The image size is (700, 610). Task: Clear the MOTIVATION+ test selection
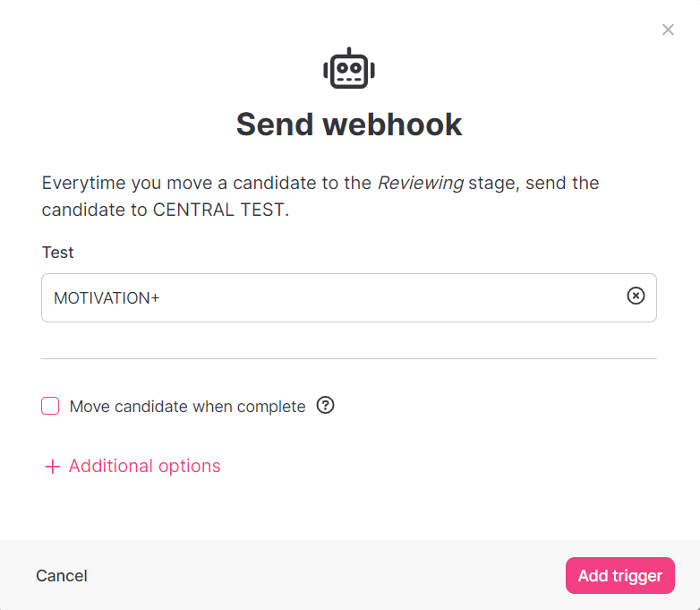636,296
